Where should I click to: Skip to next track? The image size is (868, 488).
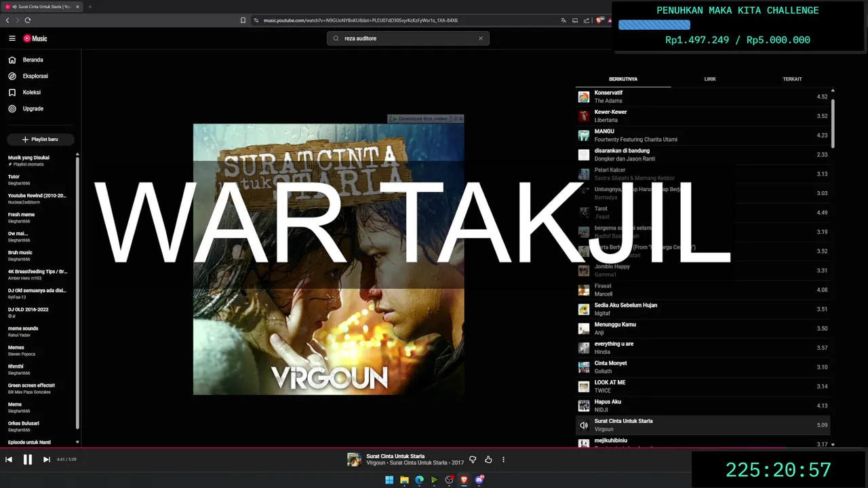46,460
